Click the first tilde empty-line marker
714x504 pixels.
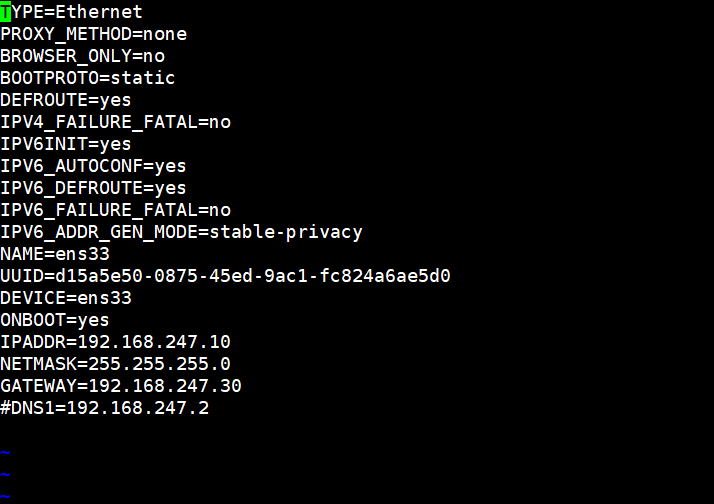[x=5, y=452]
